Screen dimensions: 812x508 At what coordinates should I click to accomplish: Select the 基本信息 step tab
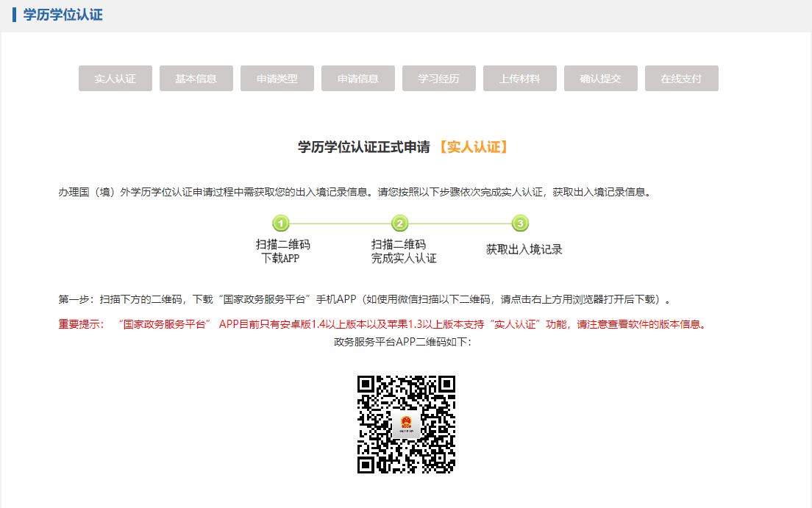196,79
